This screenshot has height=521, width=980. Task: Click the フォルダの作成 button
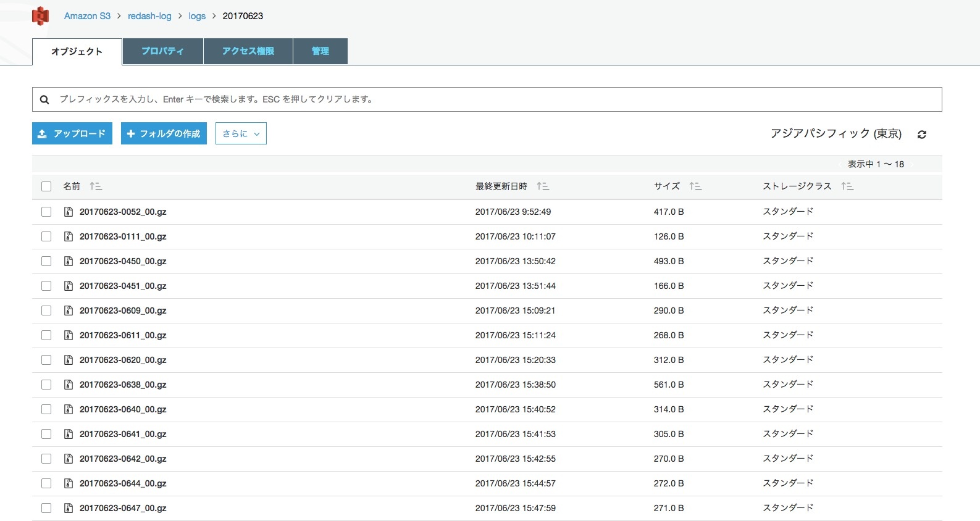pos(164,133)
